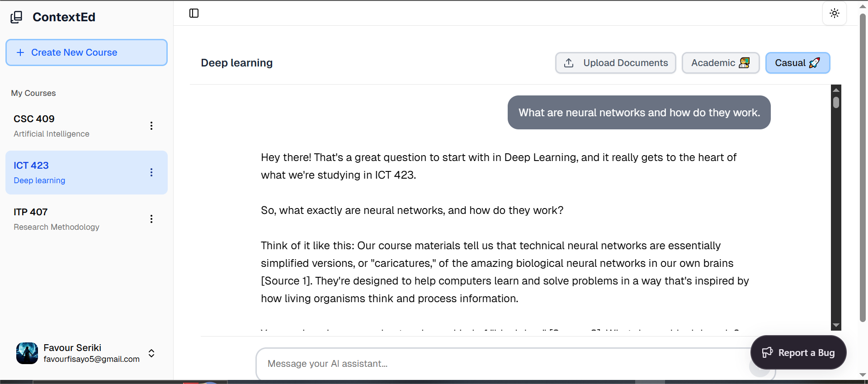Select the ITP 407 Research Methodology course

tap(68, 218)
